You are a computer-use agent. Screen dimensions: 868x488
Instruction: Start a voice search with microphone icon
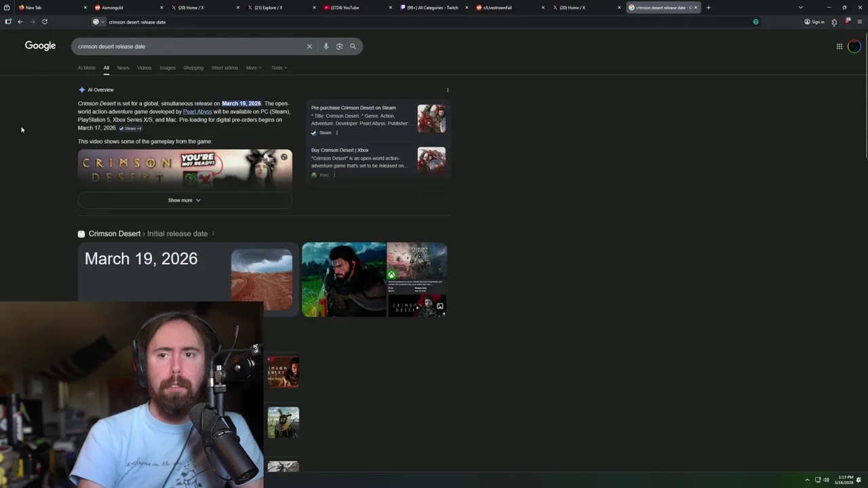click(x=326, y=47)
